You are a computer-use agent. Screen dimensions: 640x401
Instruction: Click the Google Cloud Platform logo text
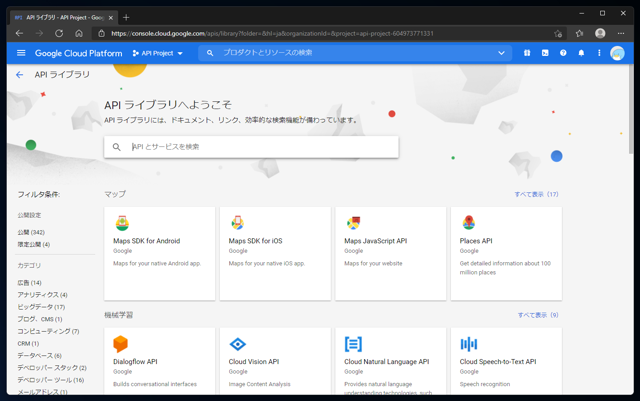coord(78,53)
